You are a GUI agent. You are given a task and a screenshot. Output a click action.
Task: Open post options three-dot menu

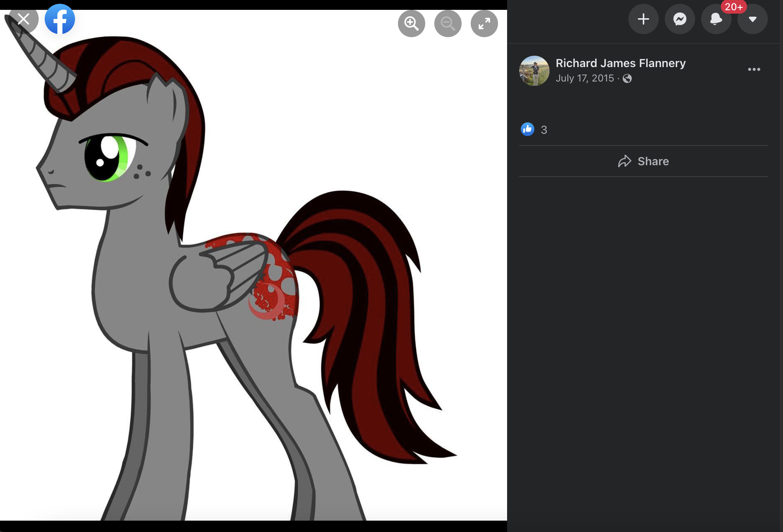pyautogui.click(x=754, y=69)
